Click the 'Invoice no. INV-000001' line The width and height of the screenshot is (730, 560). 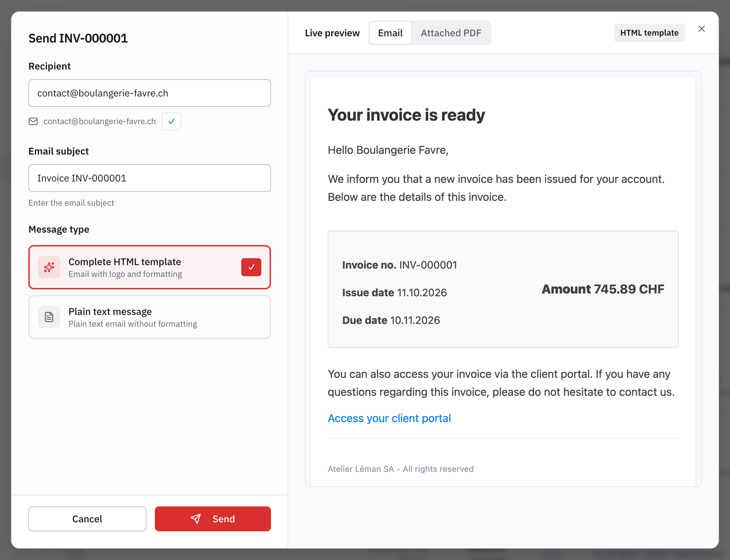pos(400,265)
